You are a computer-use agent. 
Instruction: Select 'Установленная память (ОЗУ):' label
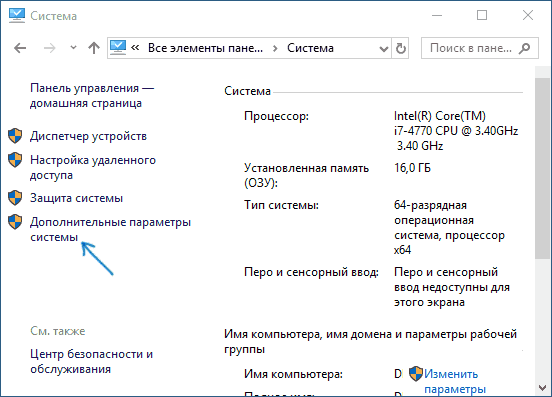click(x=306, y=176)
